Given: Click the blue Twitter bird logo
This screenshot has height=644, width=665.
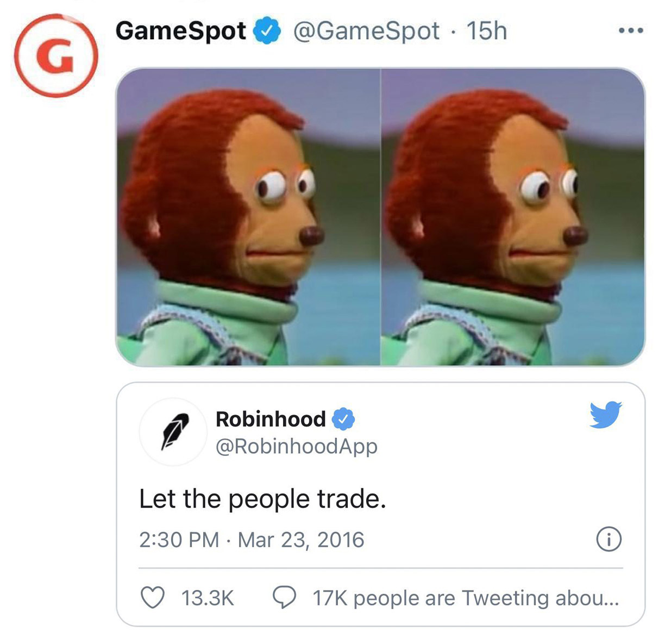Looking at the screenshot, I should [x=606, y=415].
